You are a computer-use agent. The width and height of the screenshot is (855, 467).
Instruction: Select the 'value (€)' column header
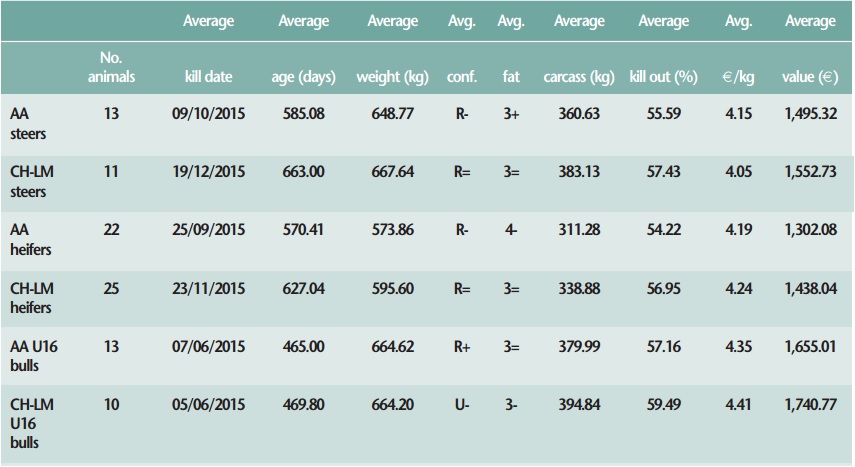click(x=810, y=77)
